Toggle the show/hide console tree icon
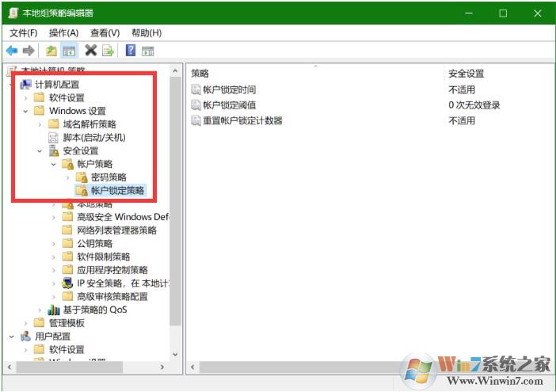556x392 pixels. tap(69, 51)
